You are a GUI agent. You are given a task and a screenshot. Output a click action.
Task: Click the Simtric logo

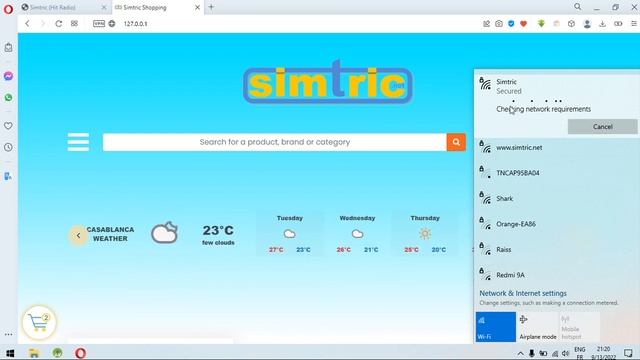tap(327, 83)
